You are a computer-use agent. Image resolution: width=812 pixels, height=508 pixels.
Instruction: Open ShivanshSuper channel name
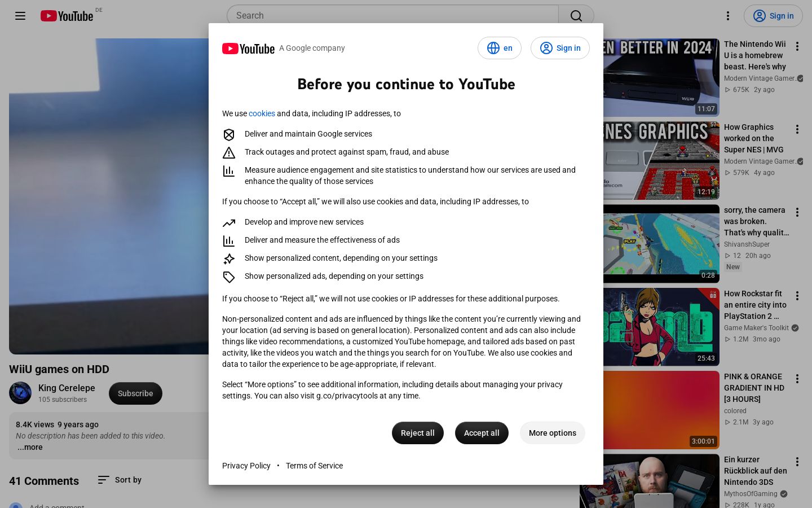pyautogui.click(x=747, y=244)
